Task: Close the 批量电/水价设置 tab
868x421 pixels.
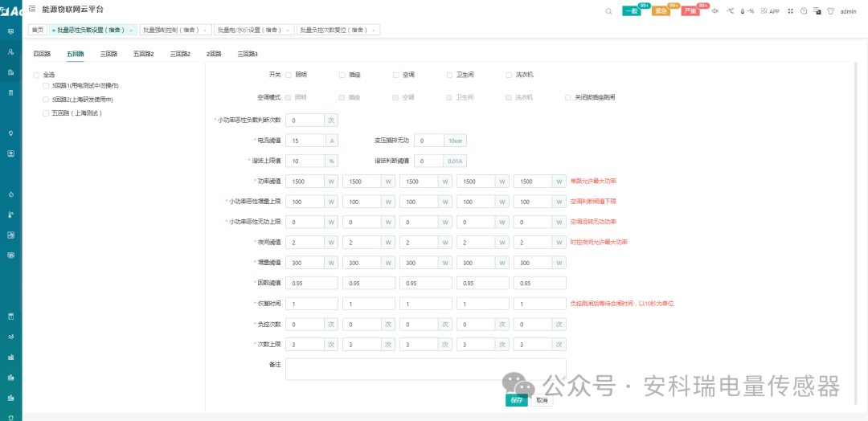Action: coord(287,31)
